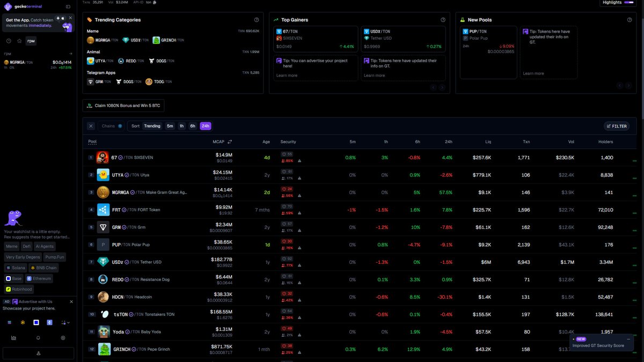Open the chart explorer icon in sidebar
The image size is (644, 362).
[x=13, y=338]
